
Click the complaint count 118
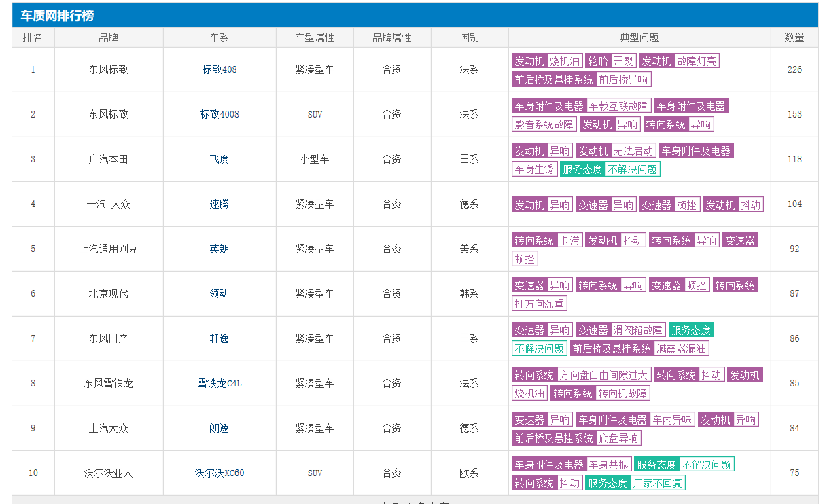(794, 159)
